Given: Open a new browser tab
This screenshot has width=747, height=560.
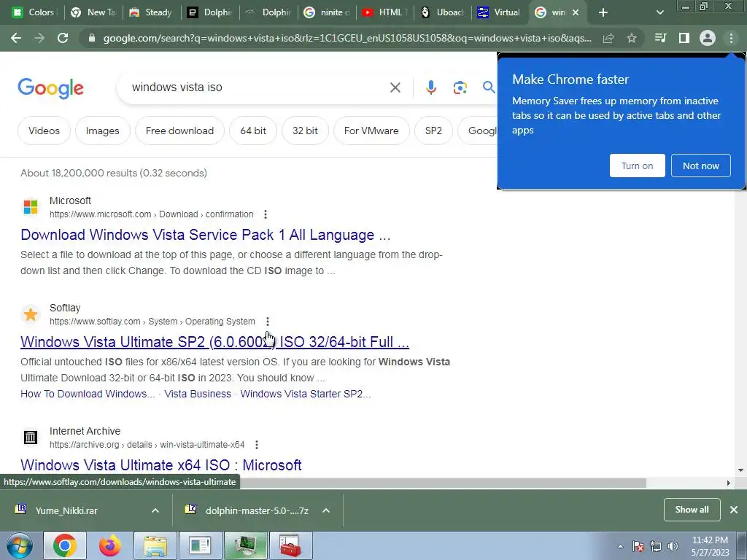Looking at the screenshot, I should click(603, 12).
